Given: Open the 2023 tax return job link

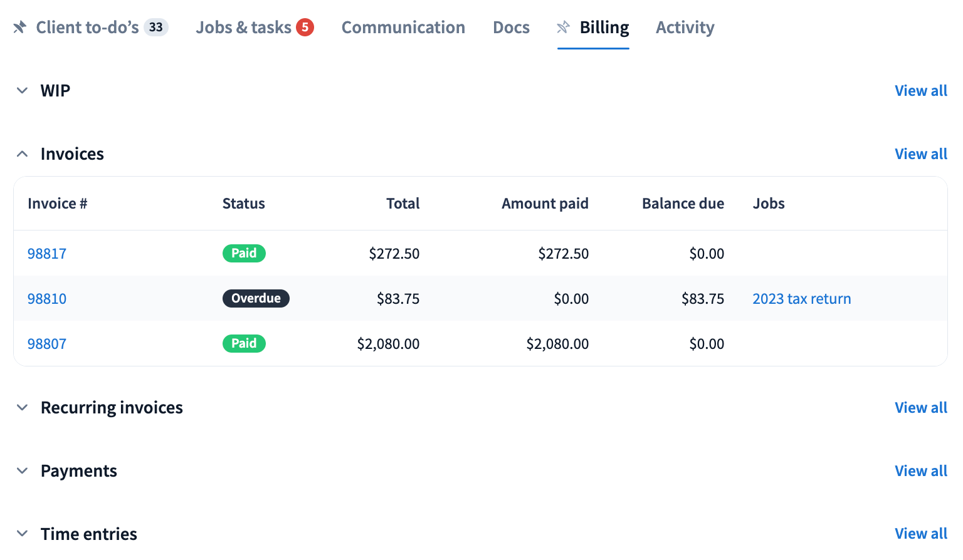Looking at the screenshot, I should pos(801,299).
